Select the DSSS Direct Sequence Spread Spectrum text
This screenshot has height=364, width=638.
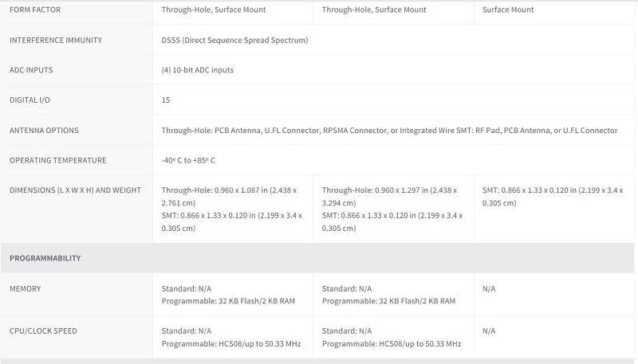pyautogui.click(x=234, y=40)
